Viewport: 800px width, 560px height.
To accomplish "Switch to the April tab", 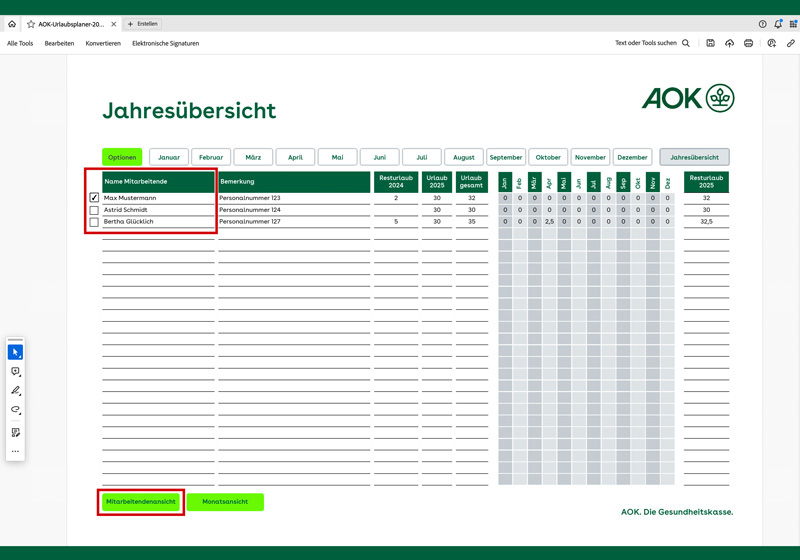I will tap(295, 157).
